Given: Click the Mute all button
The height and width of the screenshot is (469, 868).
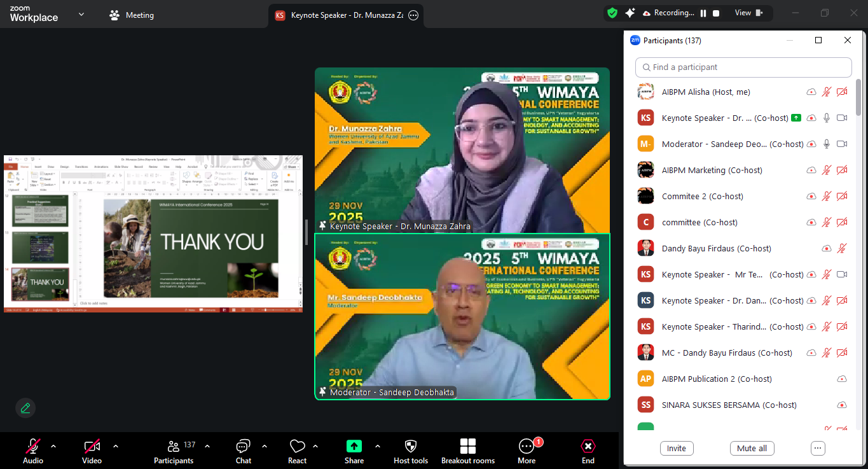Looking at the screenshot, I should (x=752, y=448).
